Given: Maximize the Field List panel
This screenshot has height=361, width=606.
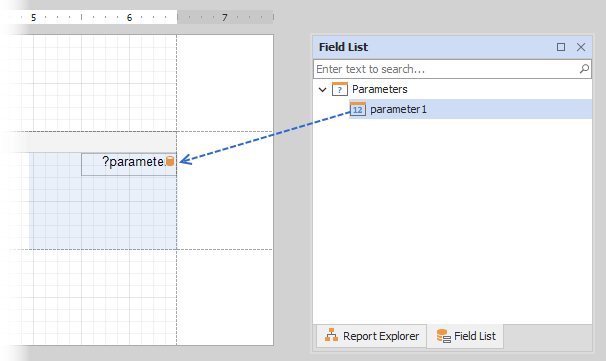Looking at the screenshot, I should point(561,47).
